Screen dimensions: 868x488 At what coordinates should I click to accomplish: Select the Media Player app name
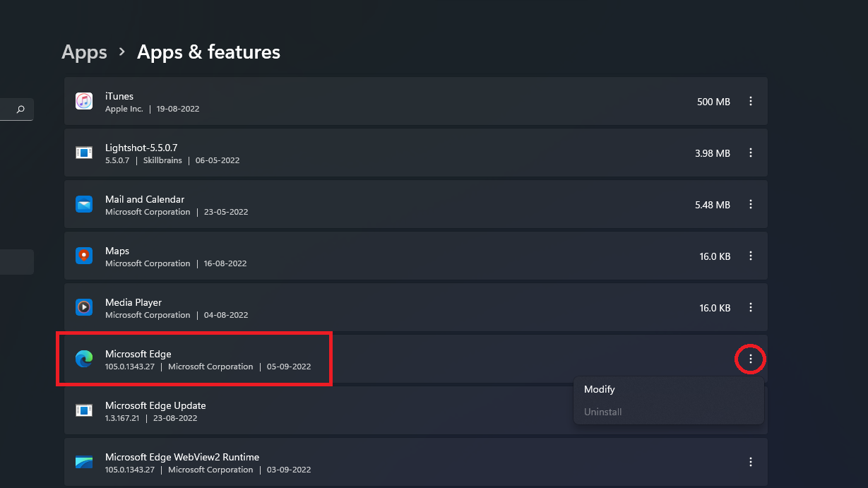coord(133,302)
